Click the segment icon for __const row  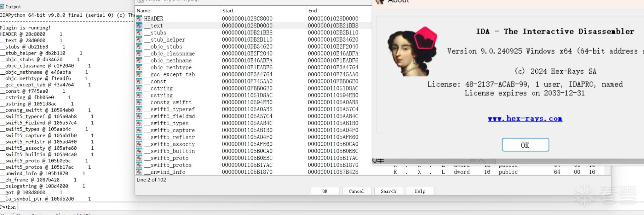click(x=139, y=81)
